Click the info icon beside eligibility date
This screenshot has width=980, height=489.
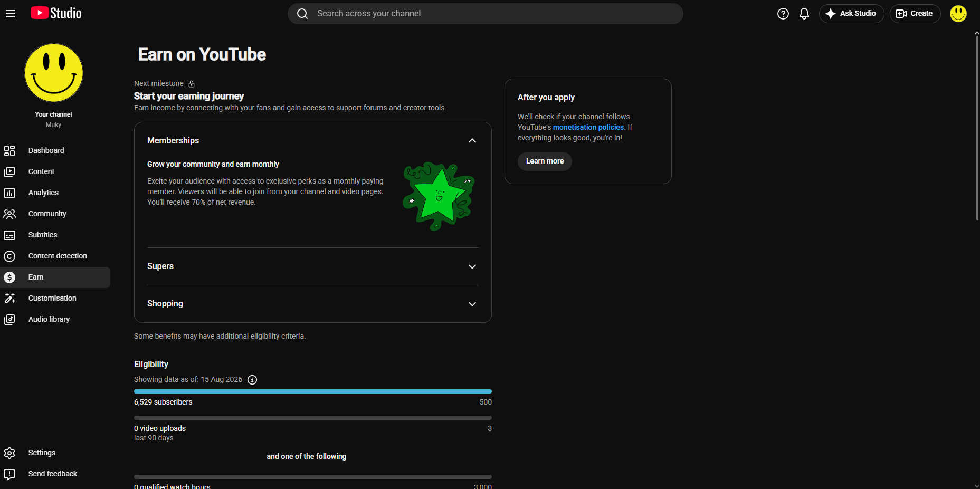[252, 380]
